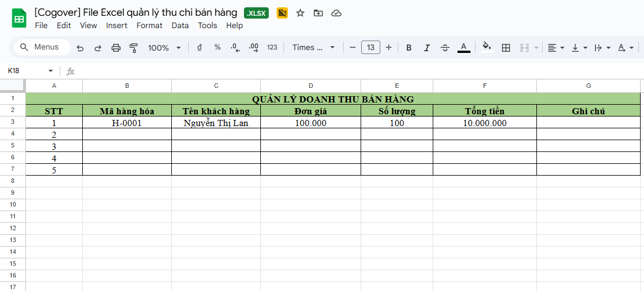Activate the Paint format roller tool

click(134, 48)
